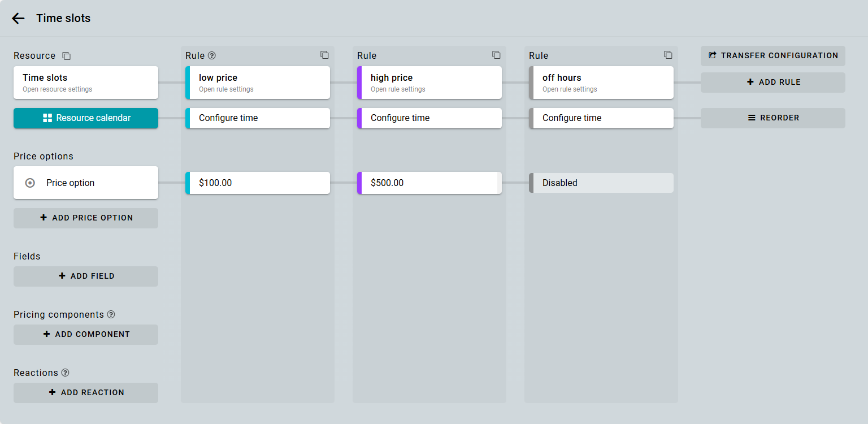
Task: Duplicate the high price rule column
Action: point(496,55)
